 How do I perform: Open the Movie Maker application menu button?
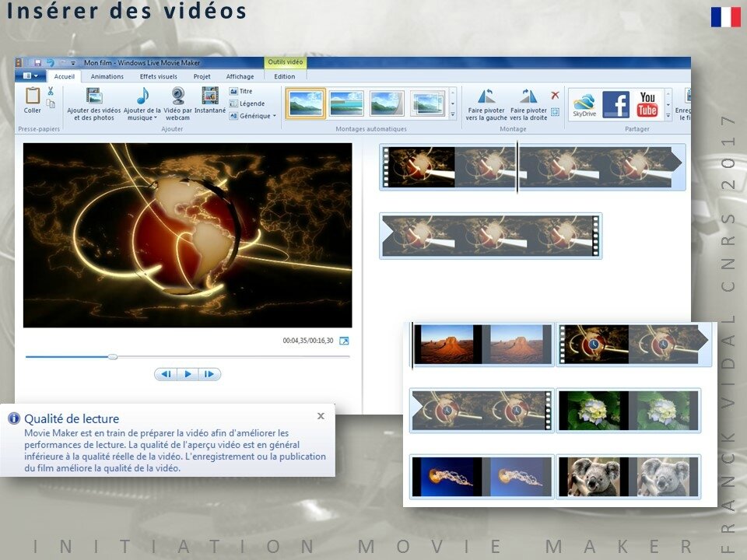tap(30, 75)
